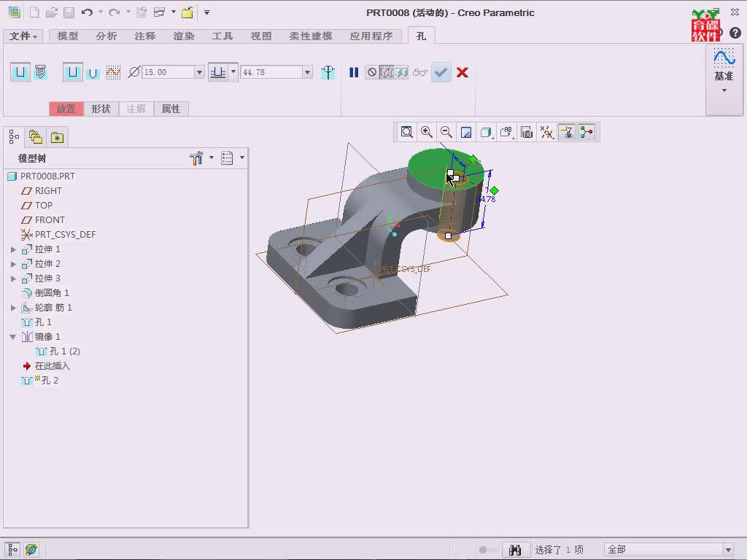This screenshot has height=560, width=747.
Task: Open the help question mark
Action: coord(735,33)
